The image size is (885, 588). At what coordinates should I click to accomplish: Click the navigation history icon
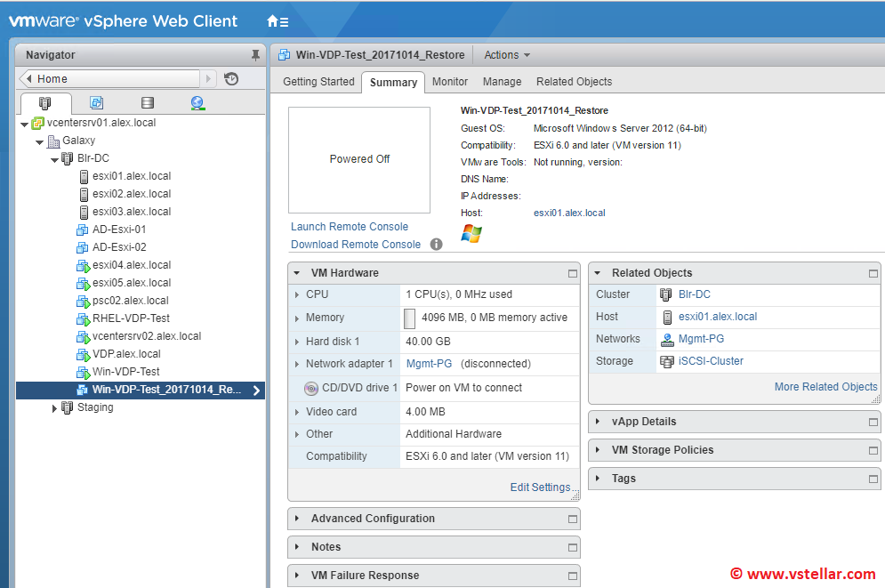231,79
